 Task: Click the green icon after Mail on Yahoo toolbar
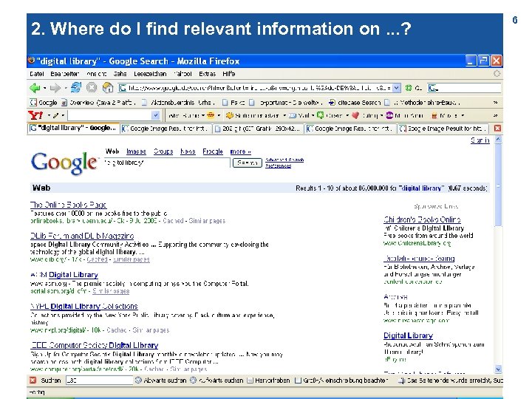pos(320,115)
